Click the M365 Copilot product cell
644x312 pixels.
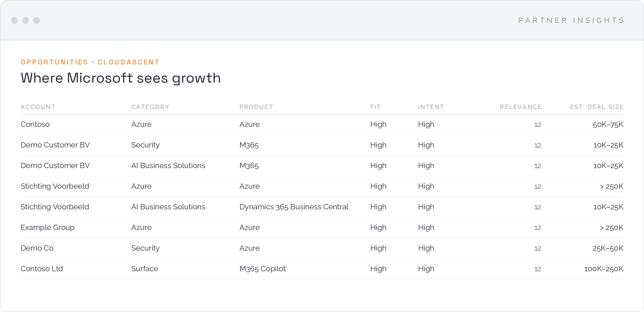coord(263,269)
